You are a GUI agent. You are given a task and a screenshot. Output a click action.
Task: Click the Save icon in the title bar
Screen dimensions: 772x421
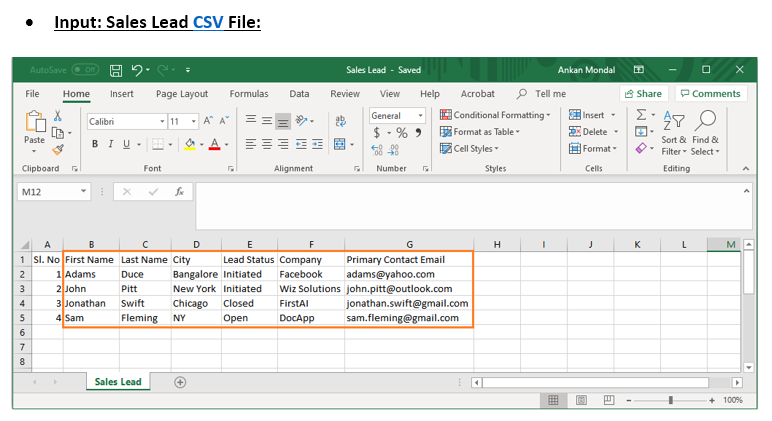click(116, 70)
